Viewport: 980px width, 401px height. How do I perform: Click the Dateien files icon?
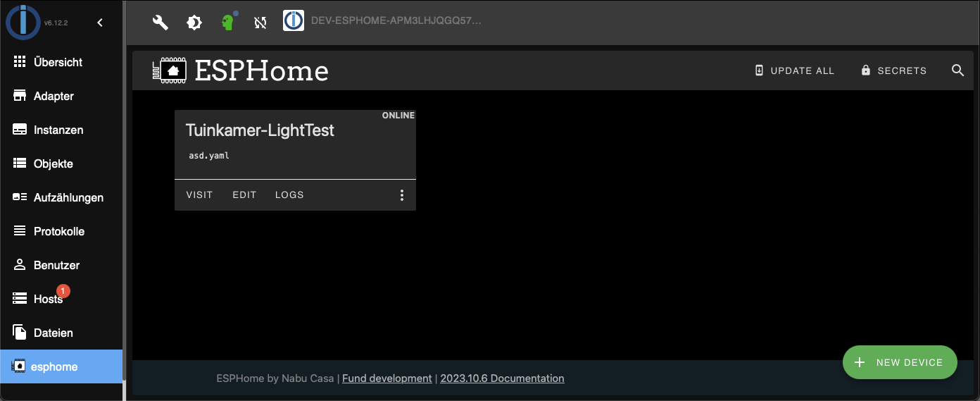coord(20,333)
